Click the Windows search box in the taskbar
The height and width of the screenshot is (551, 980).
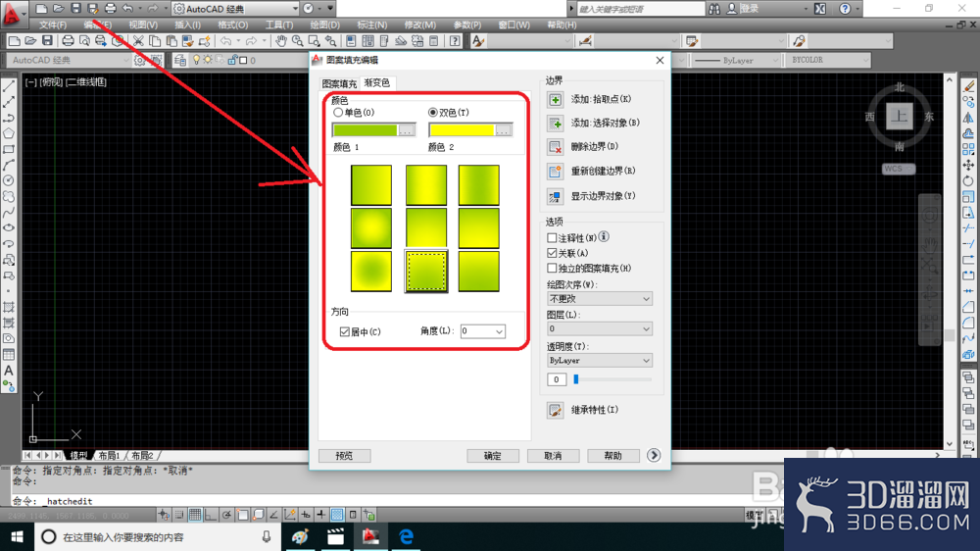(156, 536)
